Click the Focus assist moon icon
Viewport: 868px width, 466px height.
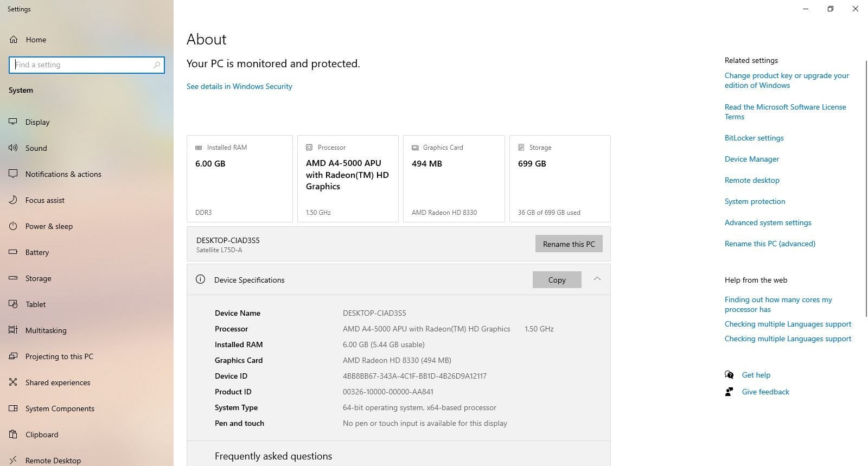(x=13, y=200)
